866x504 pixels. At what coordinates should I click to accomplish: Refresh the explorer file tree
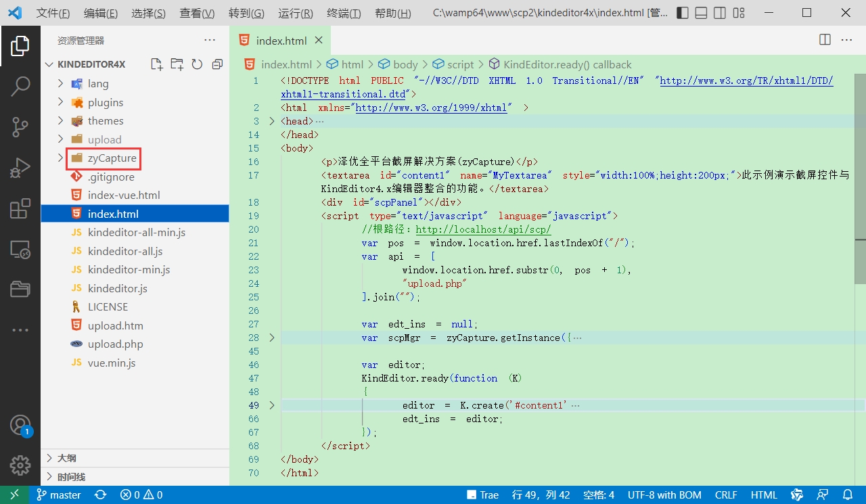[x=197, y=64]
